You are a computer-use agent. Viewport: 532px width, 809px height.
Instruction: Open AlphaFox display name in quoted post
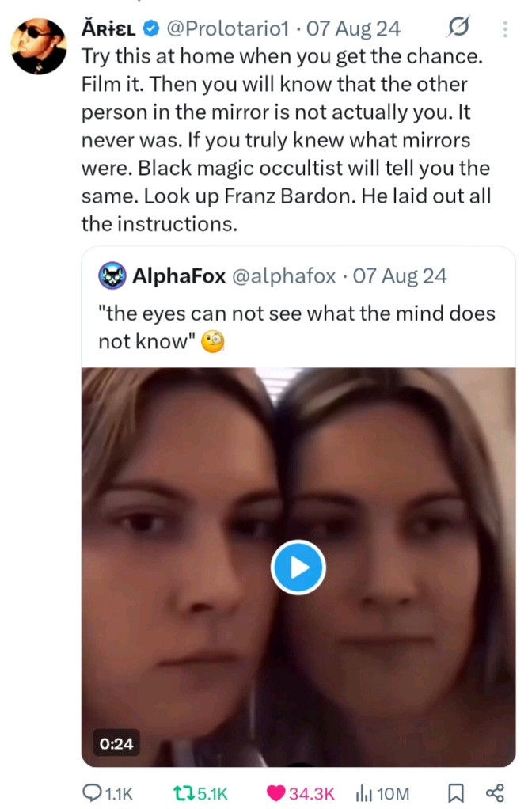pos(179,276)
